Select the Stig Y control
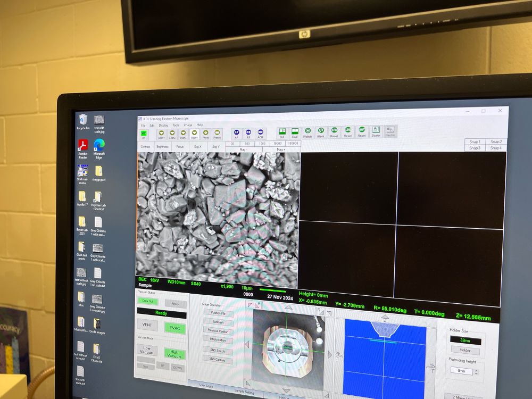 coord(216,147)
